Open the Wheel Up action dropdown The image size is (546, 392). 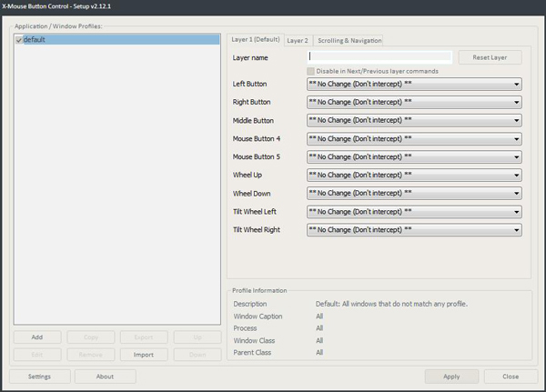pos(414,176)
